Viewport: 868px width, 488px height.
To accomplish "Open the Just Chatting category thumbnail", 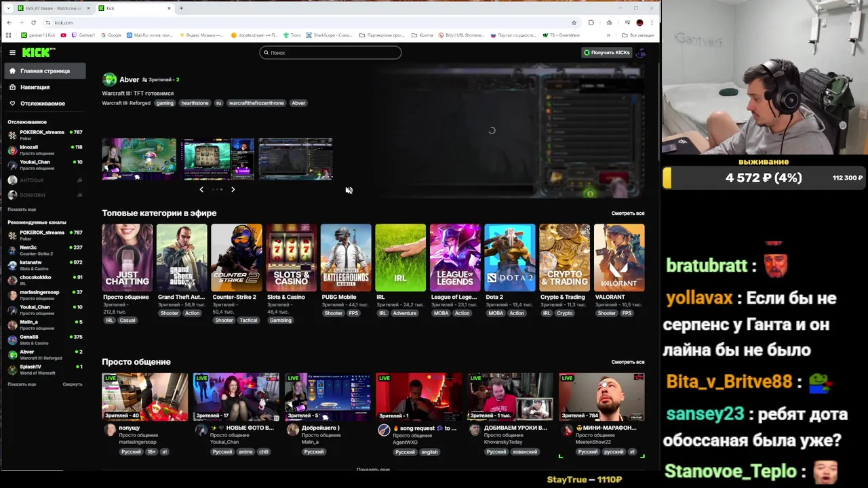I will (127, 258).
